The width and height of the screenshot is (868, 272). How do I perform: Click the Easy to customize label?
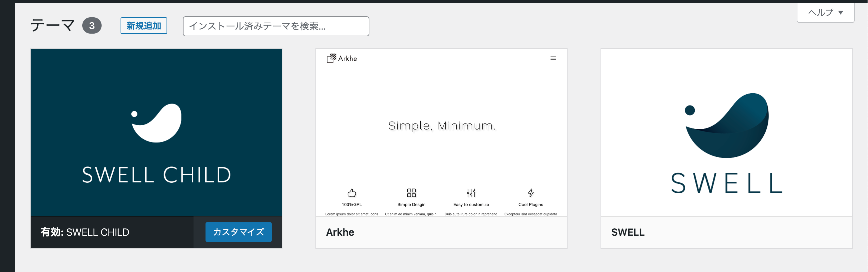(471, 205)
